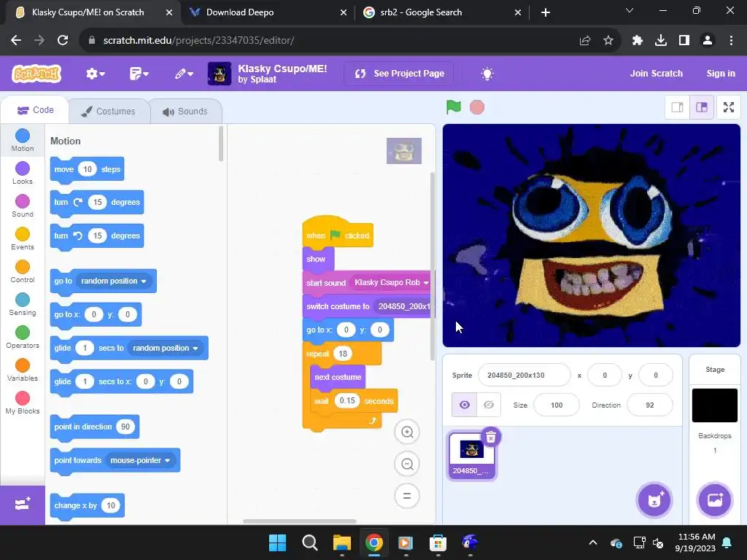
Task: Select the Stage backdrop thumbnail
Action: coord(715,405)
